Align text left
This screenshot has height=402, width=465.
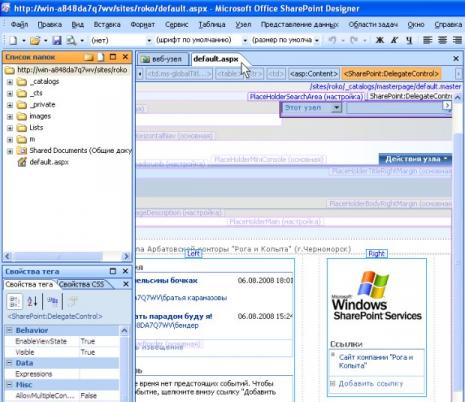click(x=427, y=40)
